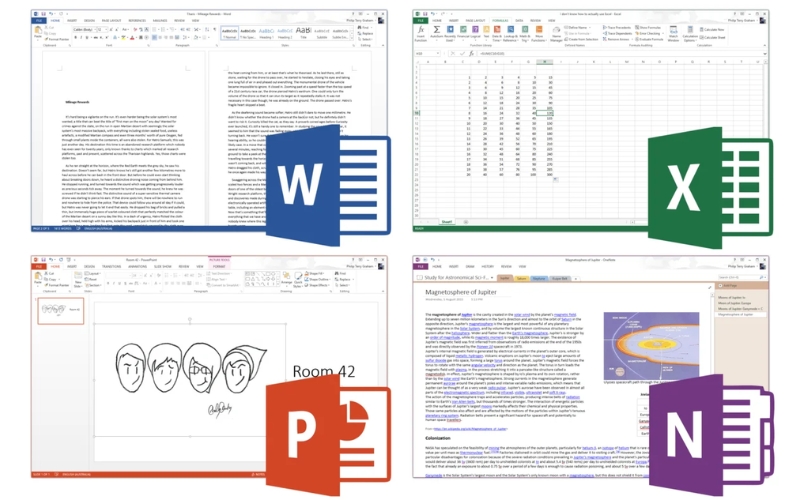Open Quick Styles in PowerPoint

(x=298, y=280)
